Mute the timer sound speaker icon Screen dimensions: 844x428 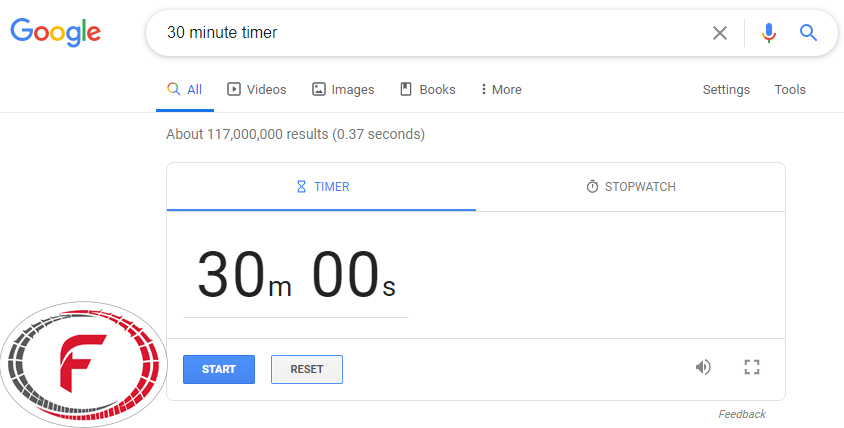(703, 367)
